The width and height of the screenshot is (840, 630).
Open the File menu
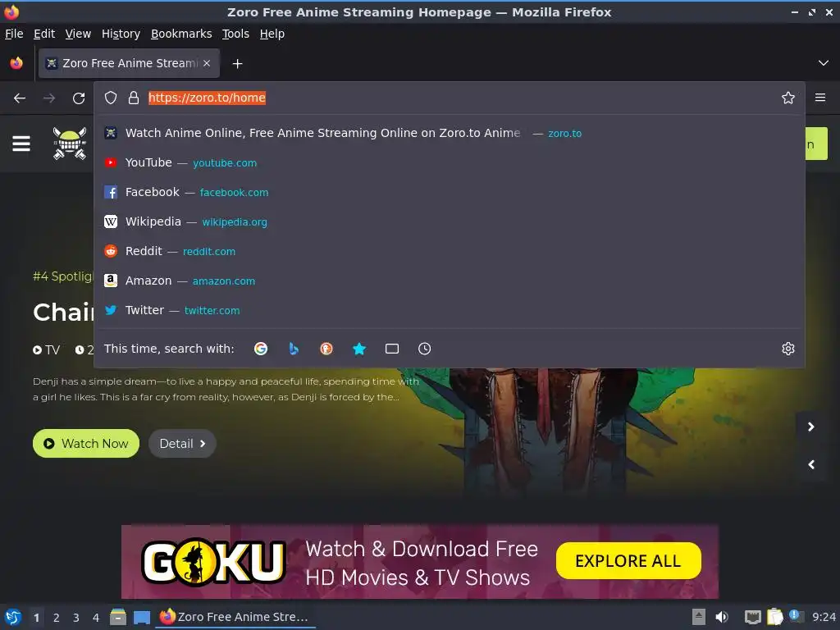14,34
